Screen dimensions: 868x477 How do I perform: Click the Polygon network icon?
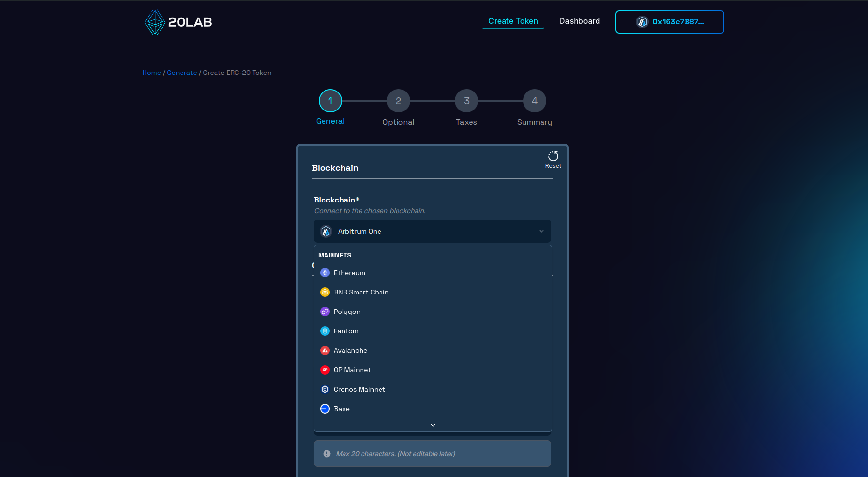(x=325, y=312)
